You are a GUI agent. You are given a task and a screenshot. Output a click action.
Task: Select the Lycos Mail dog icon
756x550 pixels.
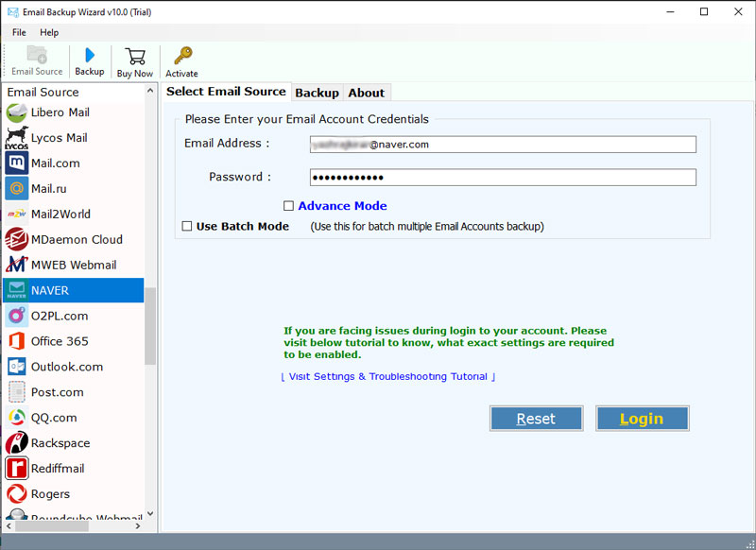pyautogui.click(x=16, y=138)
